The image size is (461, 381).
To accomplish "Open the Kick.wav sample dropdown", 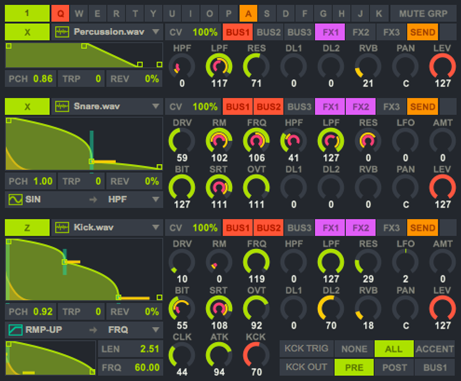I will [x=155, y=227].
